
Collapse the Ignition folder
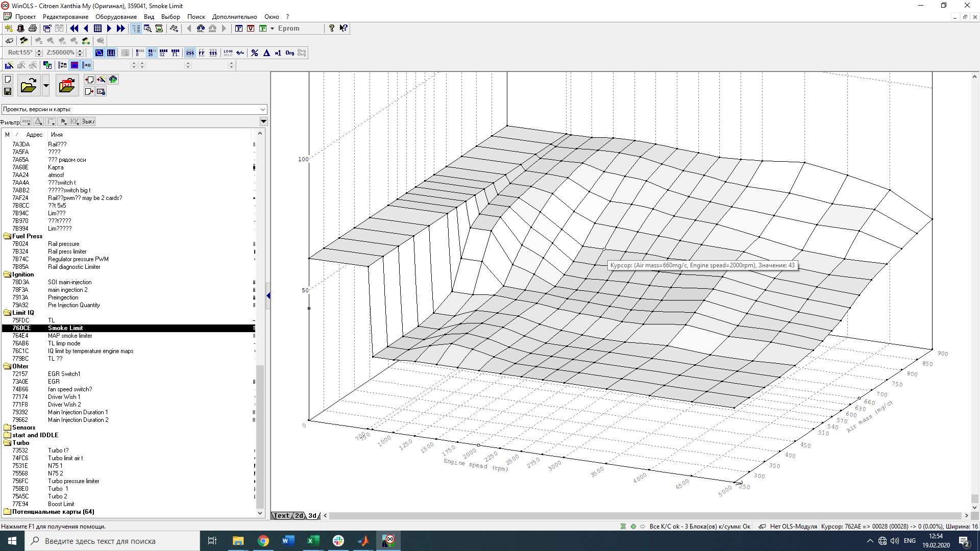point(7,274)
